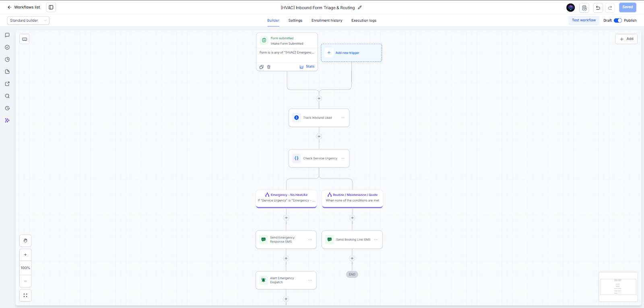Open options for Send Booking Link SMS

coord(376,240)
